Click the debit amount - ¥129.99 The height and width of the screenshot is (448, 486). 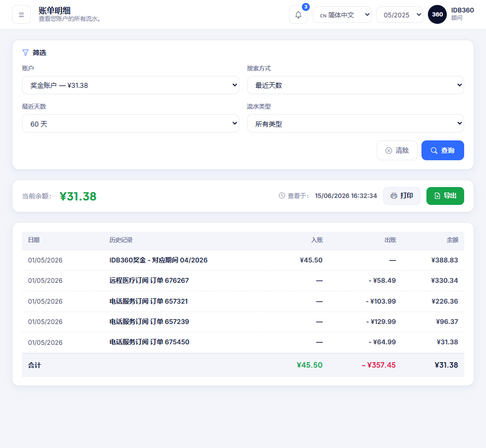pos(381,322)
